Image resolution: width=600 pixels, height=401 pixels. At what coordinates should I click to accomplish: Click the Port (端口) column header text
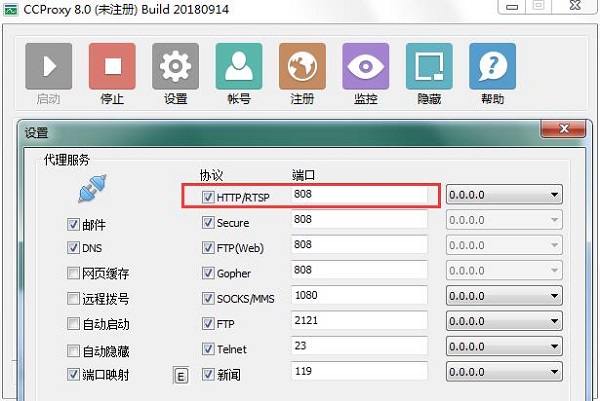tap(303, 175)
